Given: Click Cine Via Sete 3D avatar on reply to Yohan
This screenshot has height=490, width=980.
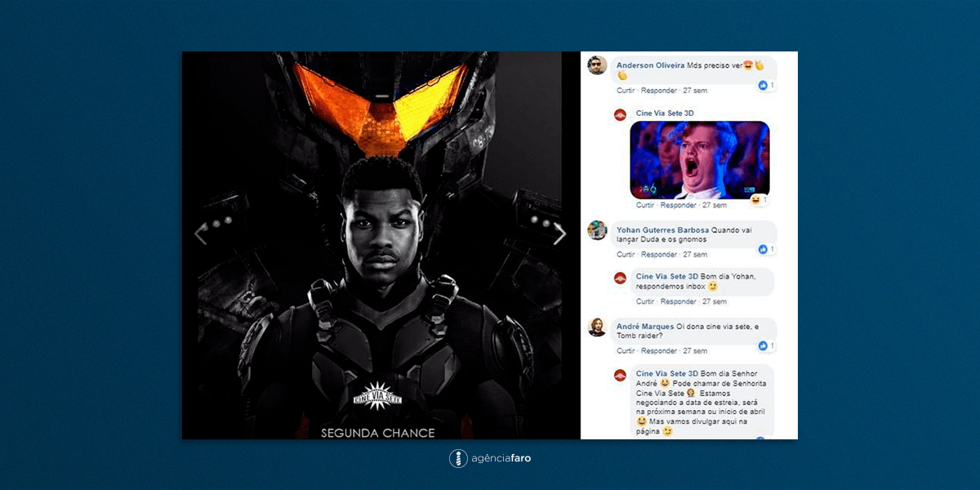Looking at the screenshot, I should tap(620, 278).
